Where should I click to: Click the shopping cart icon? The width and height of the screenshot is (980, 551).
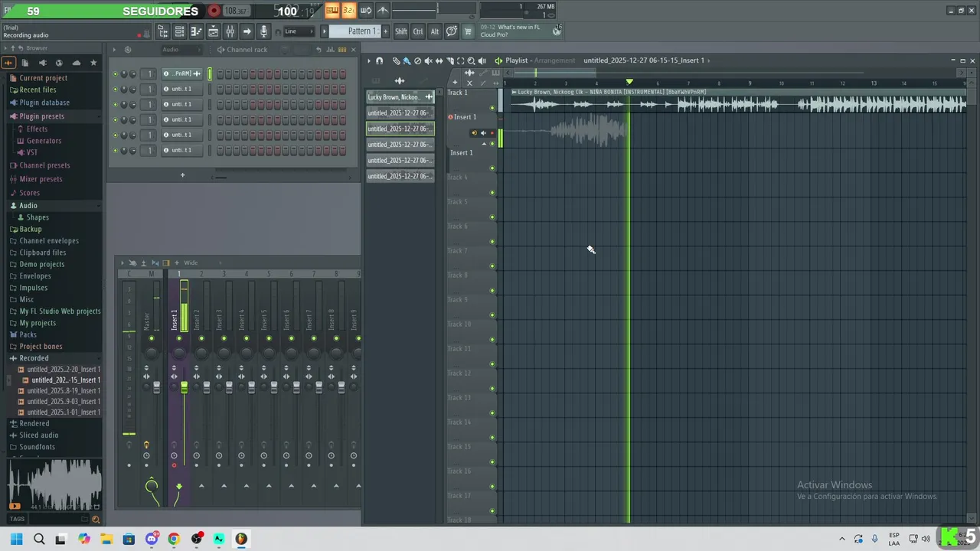[x=468, y=31]
